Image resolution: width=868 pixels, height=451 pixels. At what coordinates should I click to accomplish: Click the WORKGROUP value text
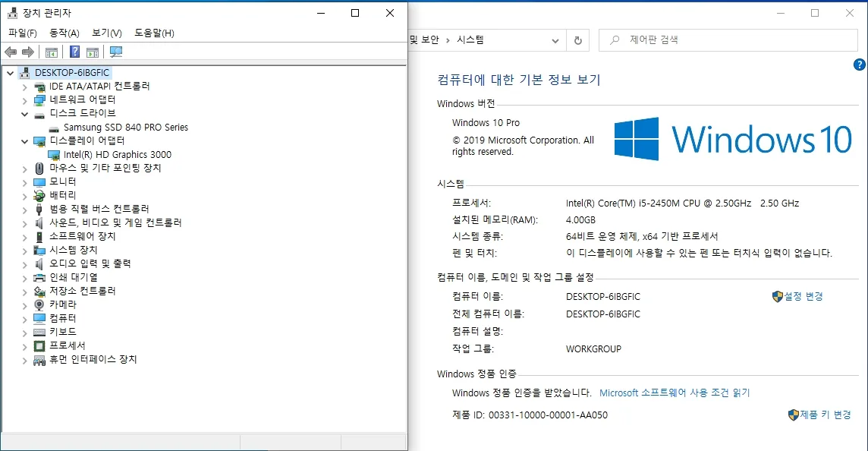(593, 349)
